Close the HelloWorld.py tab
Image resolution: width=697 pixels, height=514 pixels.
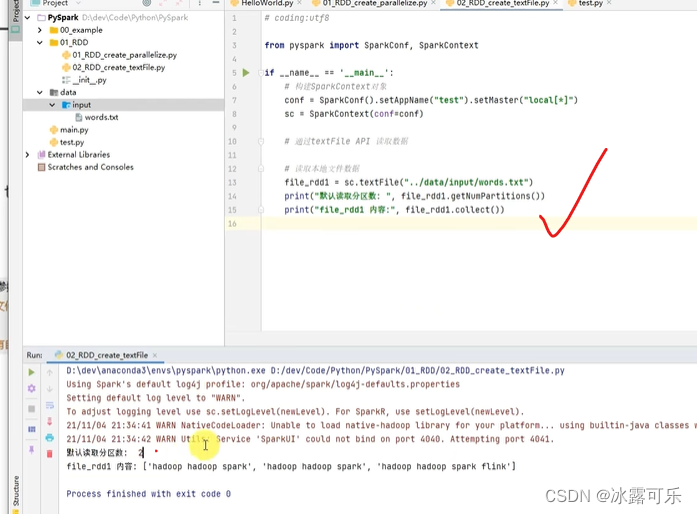pyautogui.click(x=299, y=3)
